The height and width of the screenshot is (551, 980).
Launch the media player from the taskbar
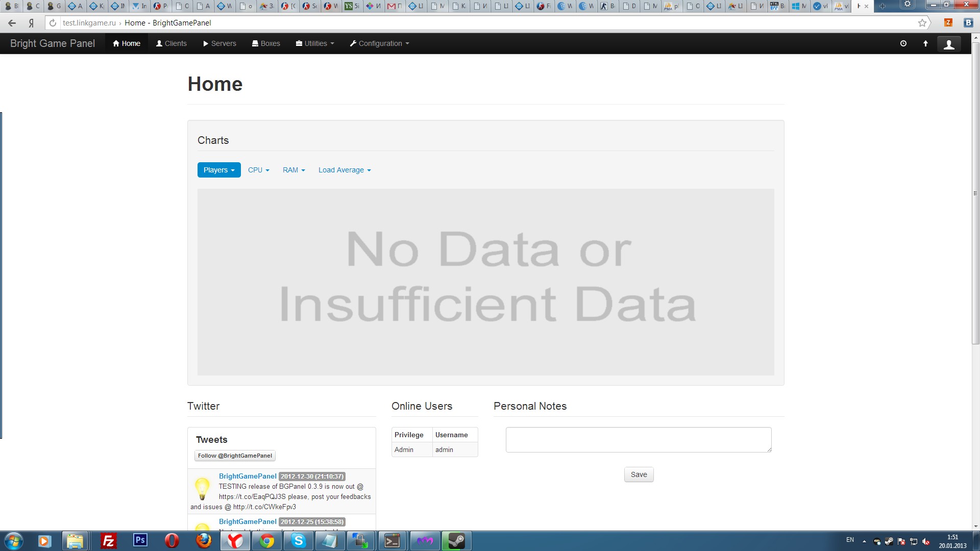click(44, 541)
